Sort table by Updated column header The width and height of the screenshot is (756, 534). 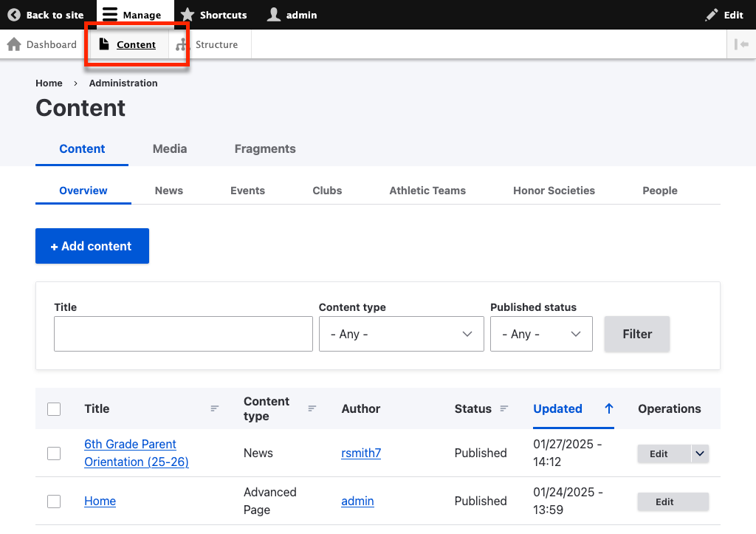click(x=558, y=408)
